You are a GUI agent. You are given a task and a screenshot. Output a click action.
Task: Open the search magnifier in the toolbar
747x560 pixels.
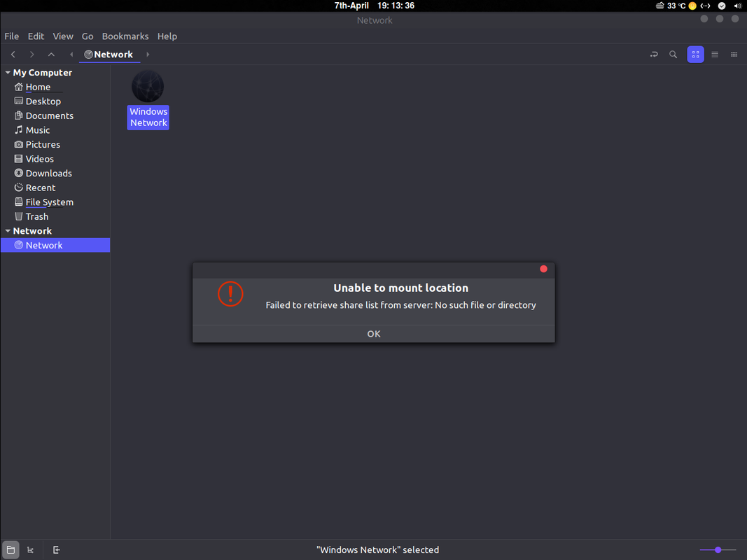[673, 55]
